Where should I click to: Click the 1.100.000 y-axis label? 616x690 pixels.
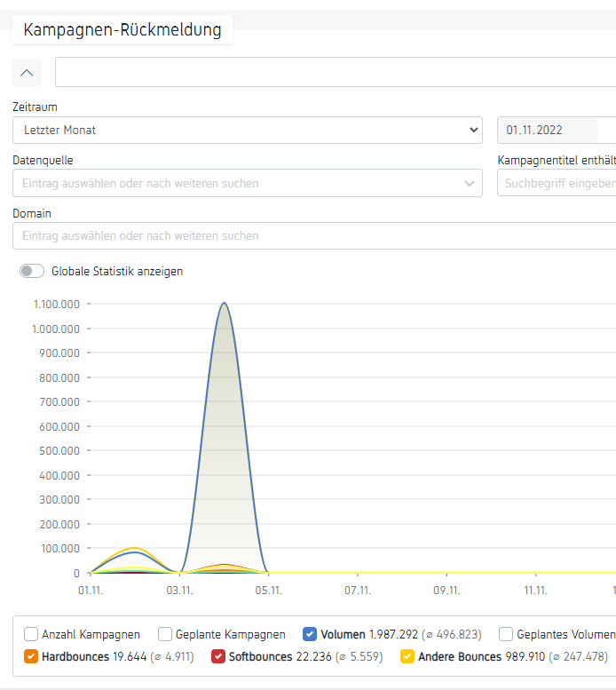(x=57, y=305)
